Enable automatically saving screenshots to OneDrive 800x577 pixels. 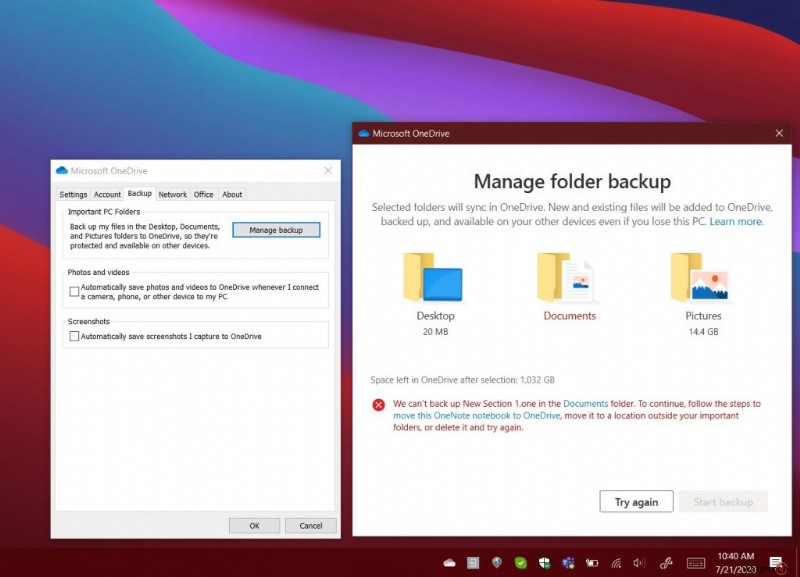point(75,336)
